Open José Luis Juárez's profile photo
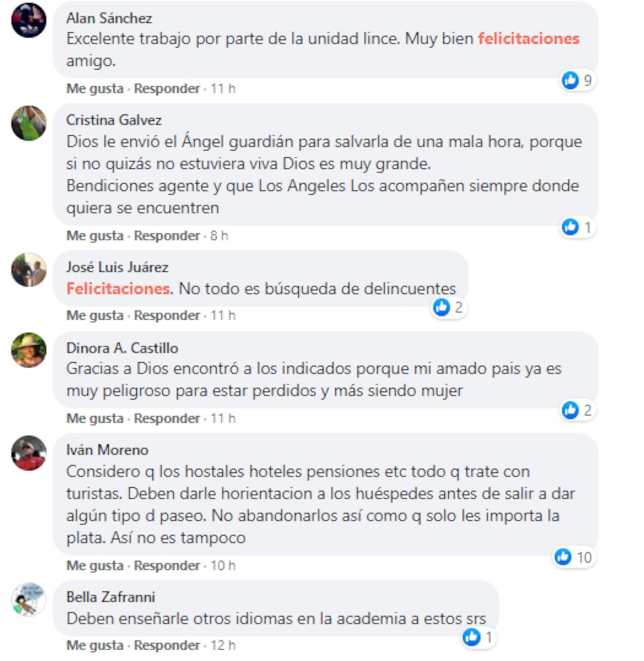Viewport: 644px width, 661px height. click(29, 270)
